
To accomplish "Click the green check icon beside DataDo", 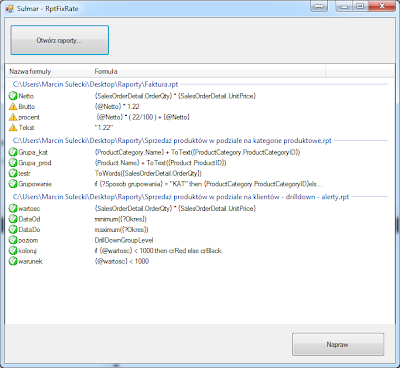I will 13,230.
